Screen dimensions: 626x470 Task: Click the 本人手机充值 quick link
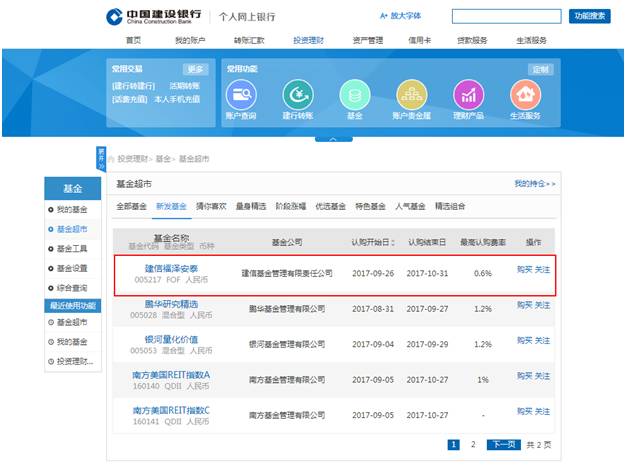pyautogui.click(x=177, y=99)
